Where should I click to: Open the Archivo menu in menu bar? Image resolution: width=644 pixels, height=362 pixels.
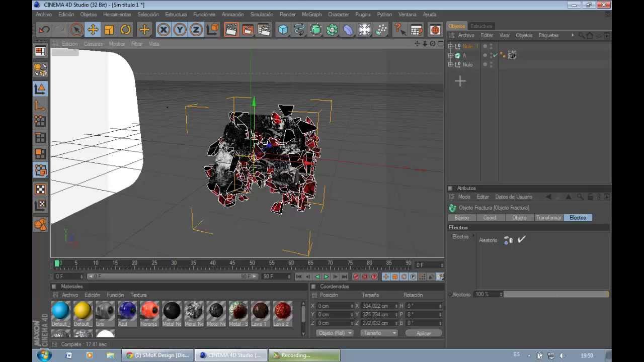(44, 15)
